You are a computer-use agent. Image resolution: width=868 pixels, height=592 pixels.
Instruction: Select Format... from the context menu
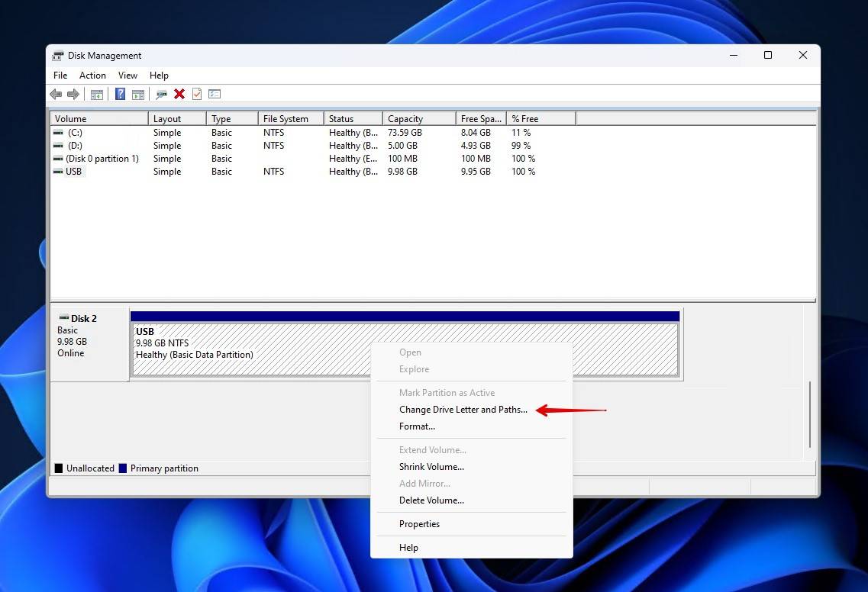[417, 426]
